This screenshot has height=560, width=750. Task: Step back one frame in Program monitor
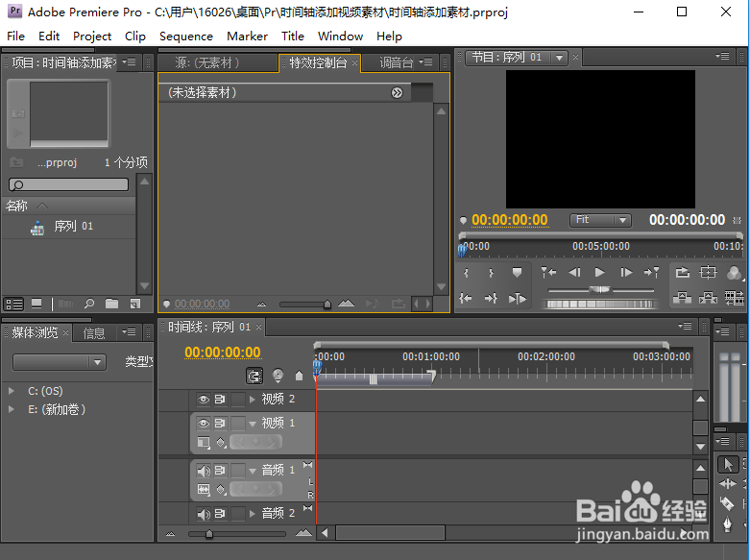click(574, 273)
